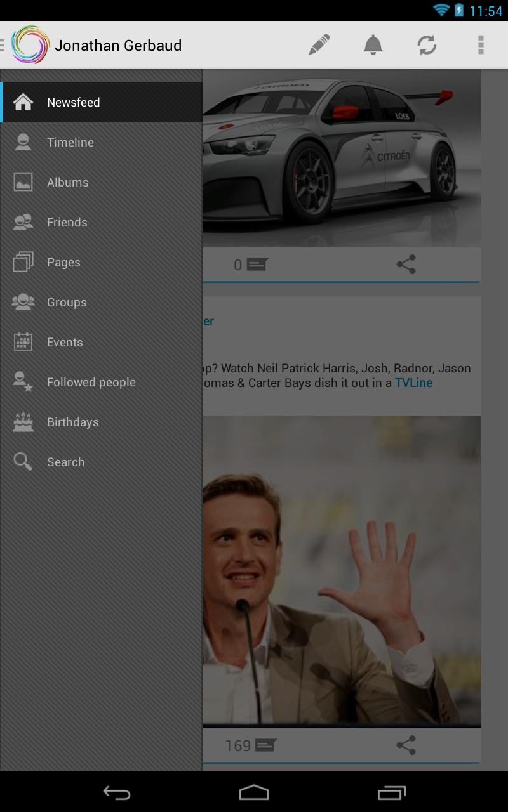Open Albums from the side drawer

coord(102,182)
